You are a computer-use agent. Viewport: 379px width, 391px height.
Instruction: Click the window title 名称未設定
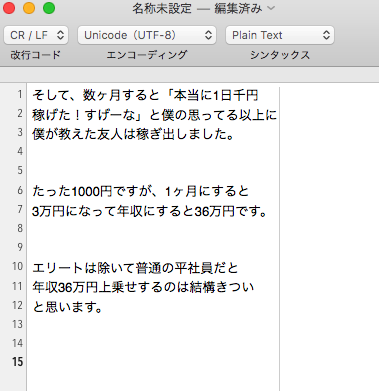[162, 8]
